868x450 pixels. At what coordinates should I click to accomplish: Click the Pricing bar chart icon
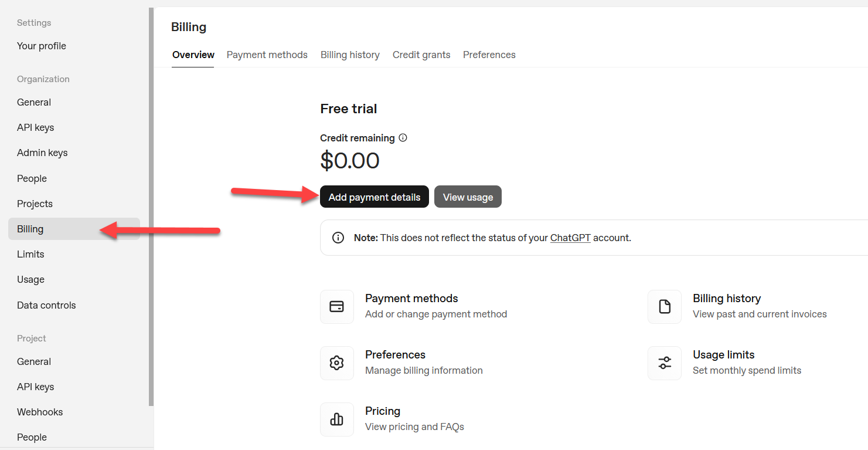[x=336, y=419]
